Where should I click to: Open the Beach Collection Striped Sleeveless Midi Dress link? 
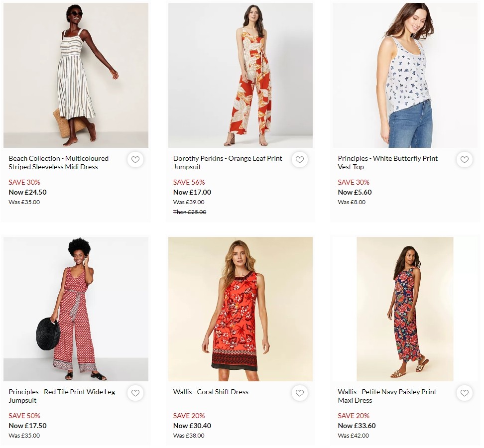pos(58,162)
